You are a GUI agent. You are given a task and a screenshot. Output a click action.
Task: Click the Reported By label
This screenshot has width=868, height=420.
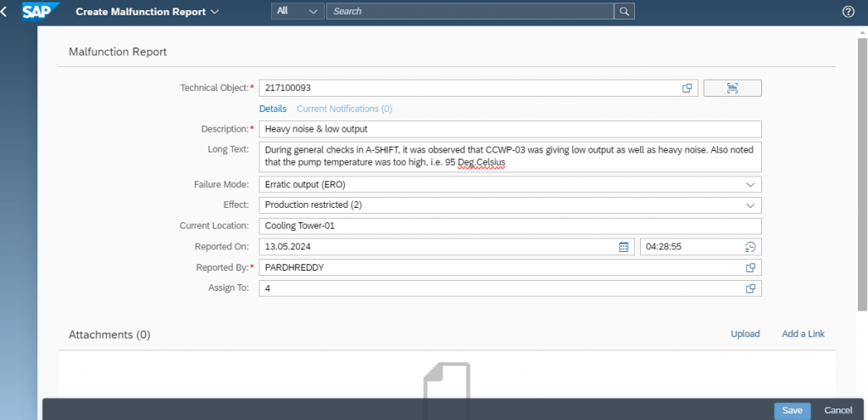click(224, 267)
